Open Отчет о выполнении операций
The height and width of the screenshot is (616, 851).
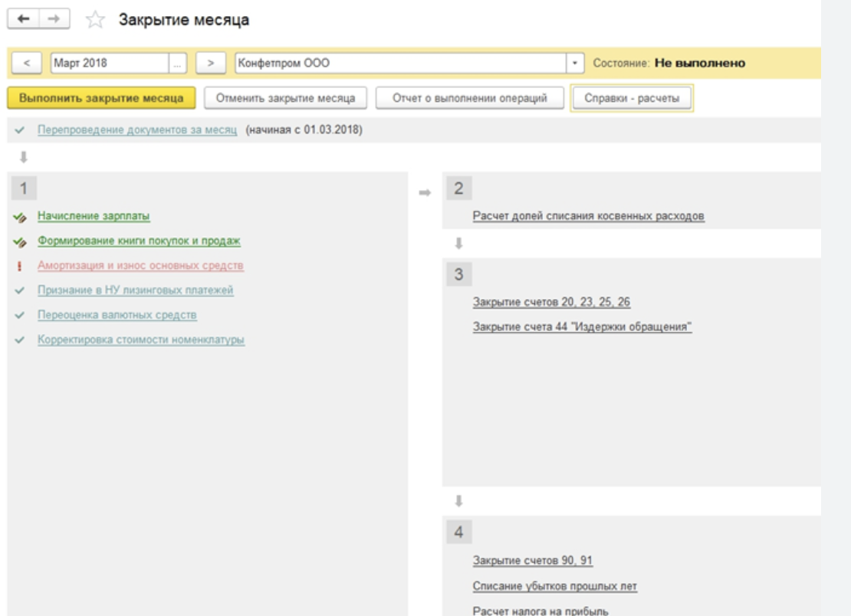click(469, 99)
